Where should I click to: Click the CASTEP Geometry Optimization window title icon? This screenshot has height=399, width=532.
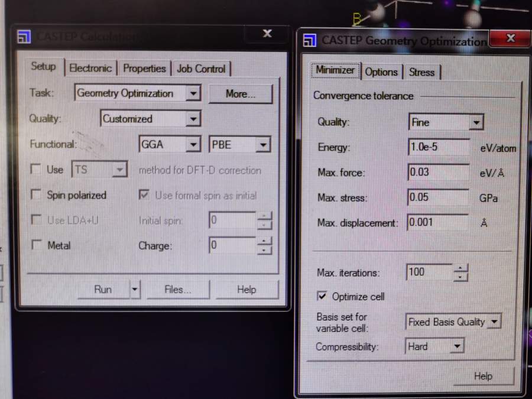(309, 40)
